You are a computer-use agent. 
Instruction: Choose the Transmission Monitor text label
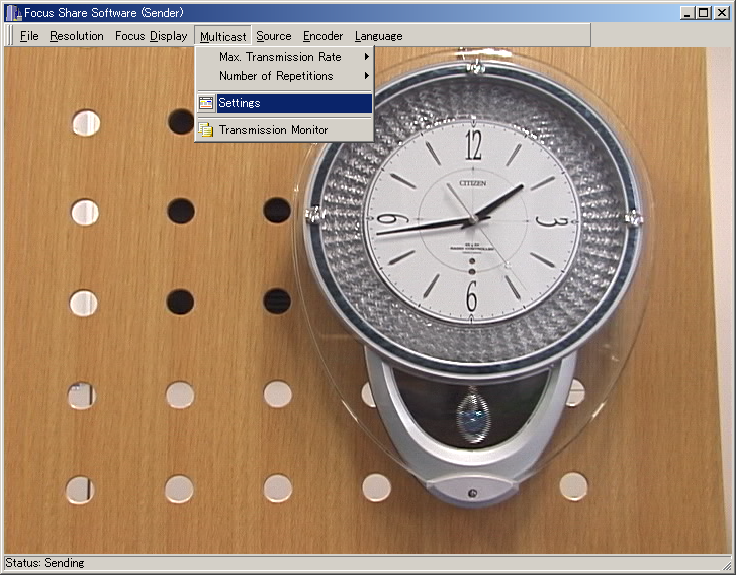coord(274,130)
